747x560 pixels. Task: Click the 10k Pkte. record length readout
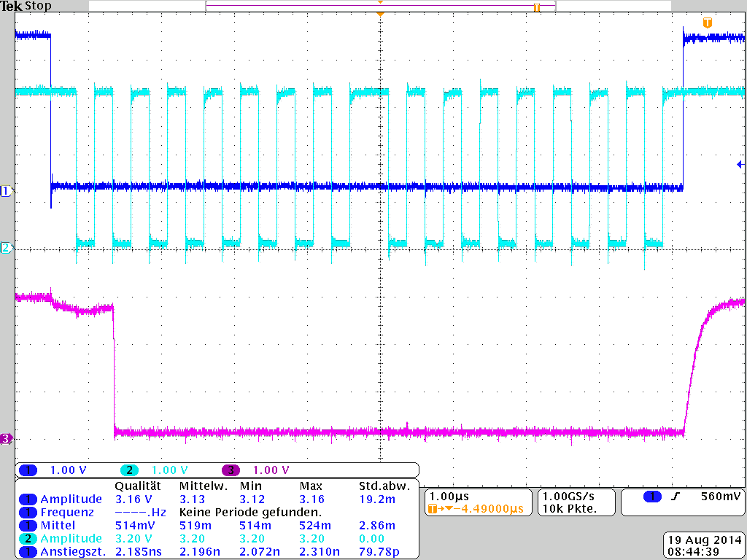[570, 509]
